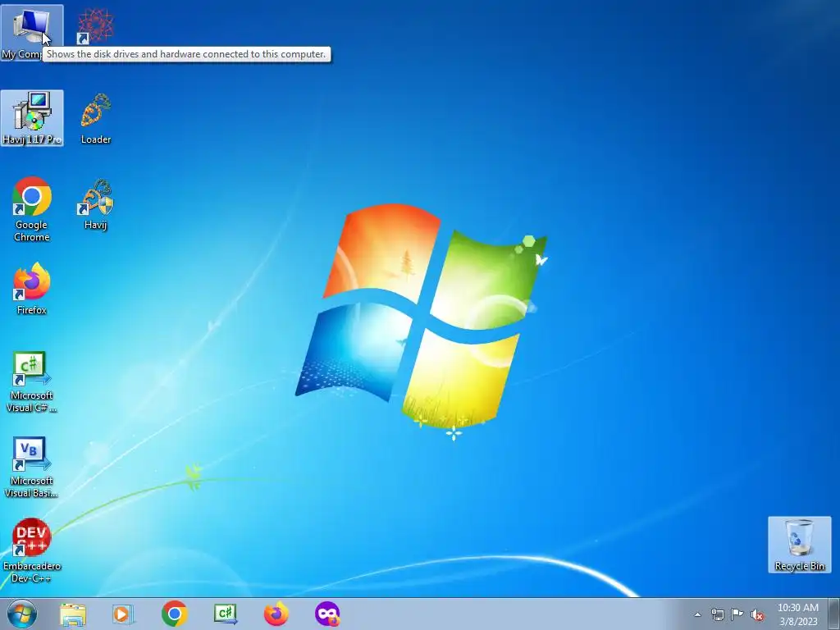
Task: Select the Loader desktop icon
Action: [x=96, y=118]
